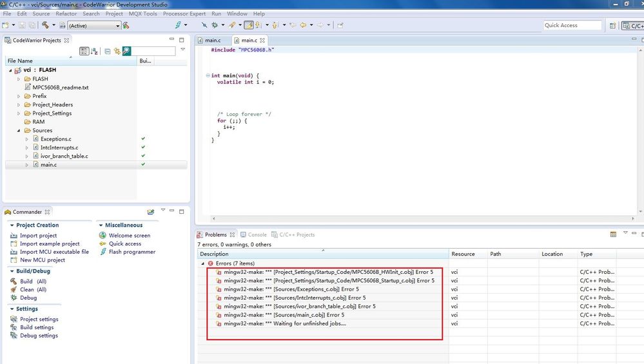Click the yellow Back navigation arrow in the toolbar
This screenshot has width=644, height=364.
303,25
